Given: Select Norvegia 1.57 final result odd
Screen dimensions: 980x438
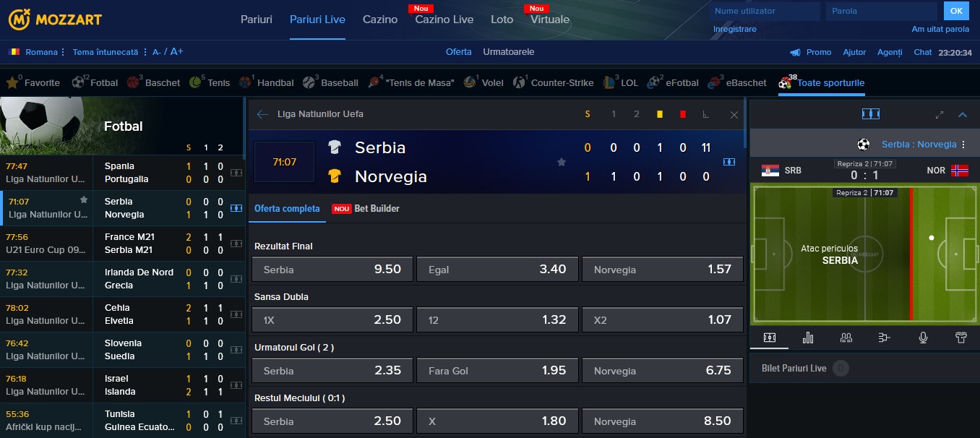Looking at the screenshot, I should 663,269.
